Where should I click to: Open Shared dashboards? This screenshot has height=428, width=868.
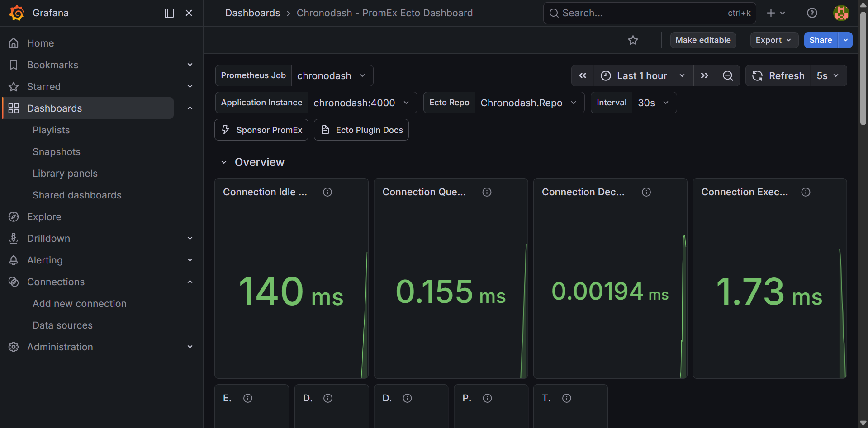point(77,195)
